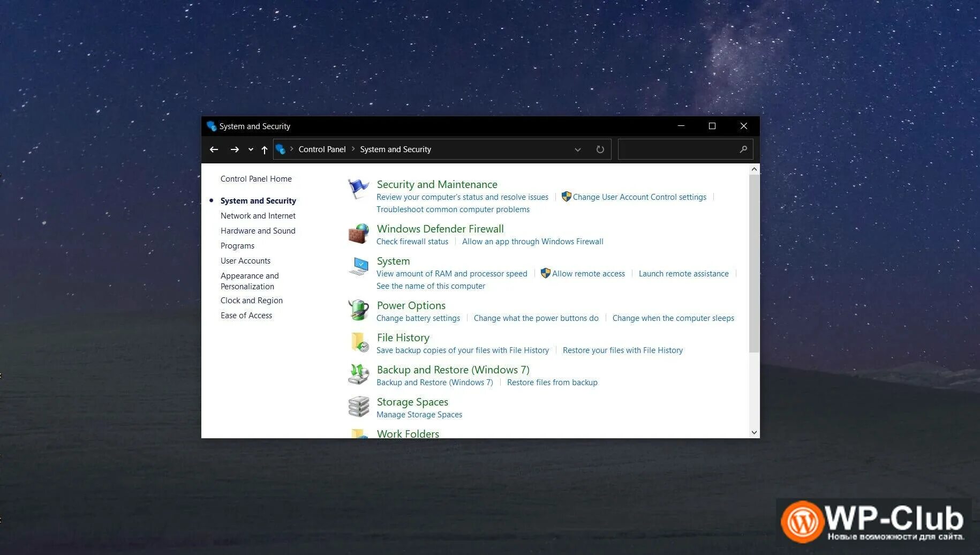Expand the address bar history dropdown
This screenshot has height=555, width=980.
pyautogui.click(x=577, y=149)
